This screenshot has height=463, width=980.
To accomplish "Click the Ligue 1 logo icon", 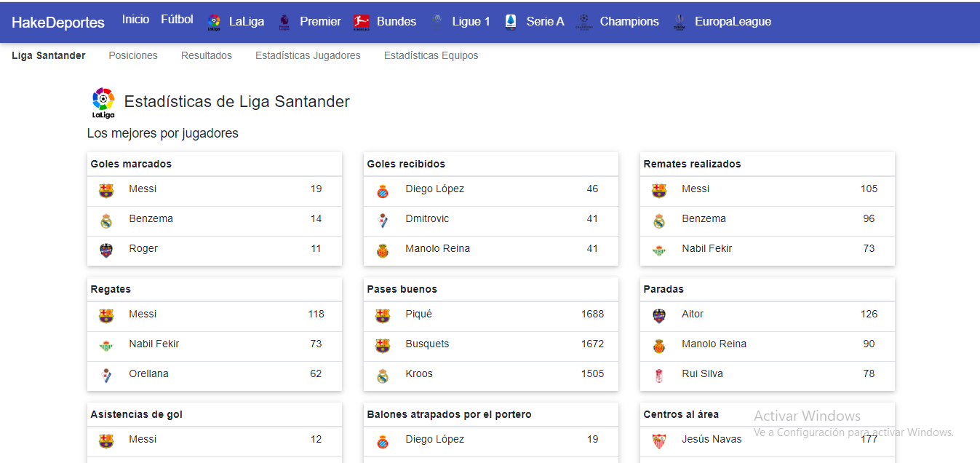I will [x=437, y=22].
